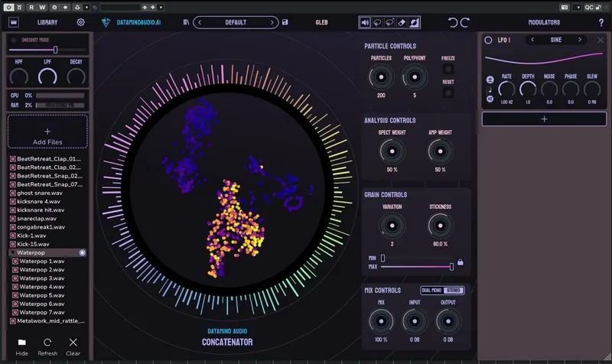Open the Default preset dropdown
This screenshot has height=364, width=612.
235,23
